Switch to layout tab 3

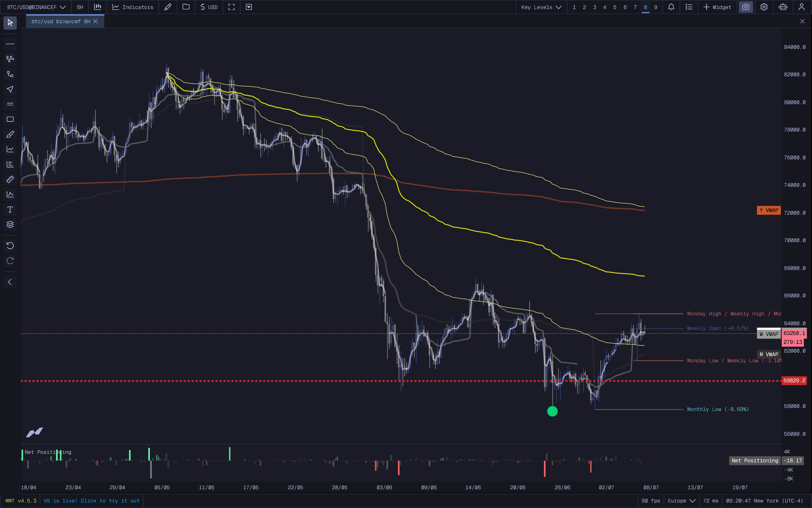[594, 7]
